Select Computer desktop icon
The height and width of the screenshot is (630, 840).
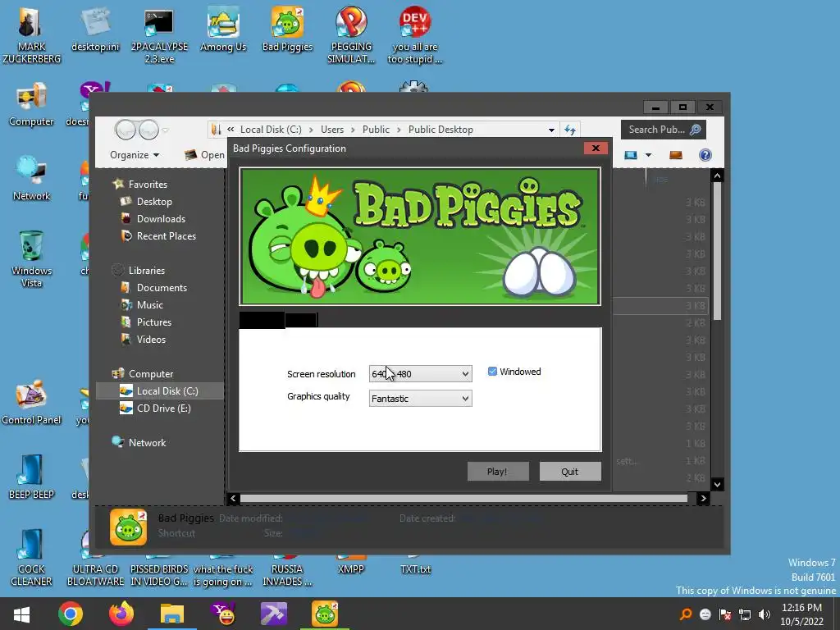tap(31, 104)
